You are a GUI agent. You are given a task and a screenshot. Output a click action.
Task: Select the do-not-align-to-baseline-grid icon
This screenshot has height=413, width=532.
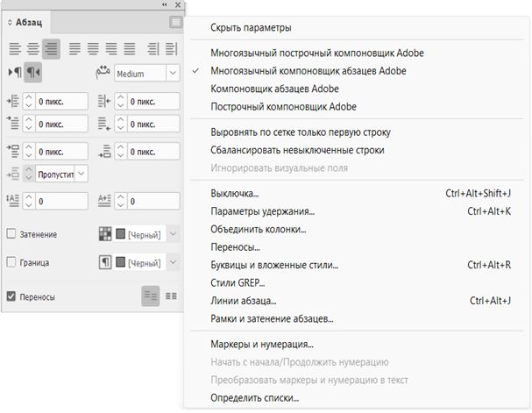coord(150,296)
